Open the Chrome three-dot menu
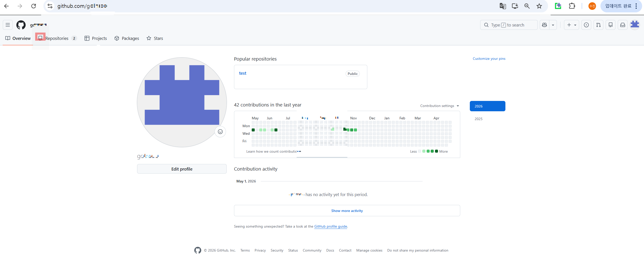 tap(636, 6)
